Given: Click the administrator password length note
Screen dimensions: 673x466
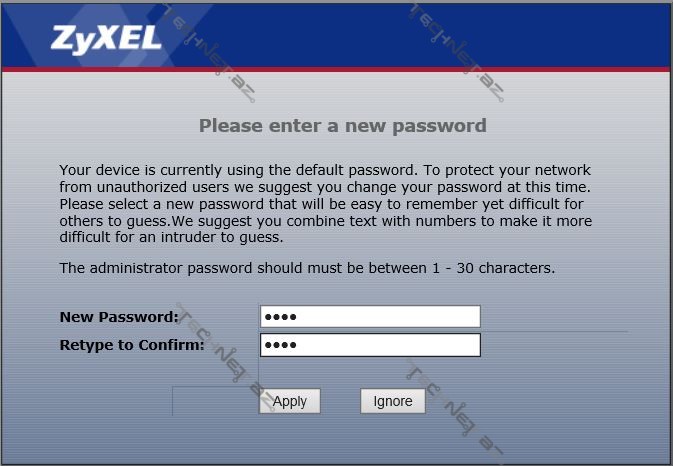Looking at the screenshot, I should [x=307, y=268].
